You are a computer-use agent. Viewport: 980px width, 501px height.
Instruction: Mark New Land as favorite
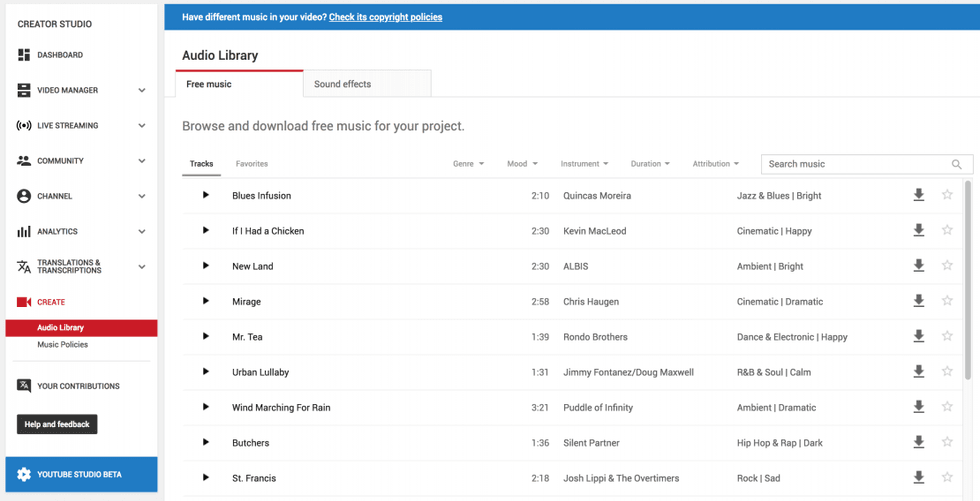coord(947,265)
